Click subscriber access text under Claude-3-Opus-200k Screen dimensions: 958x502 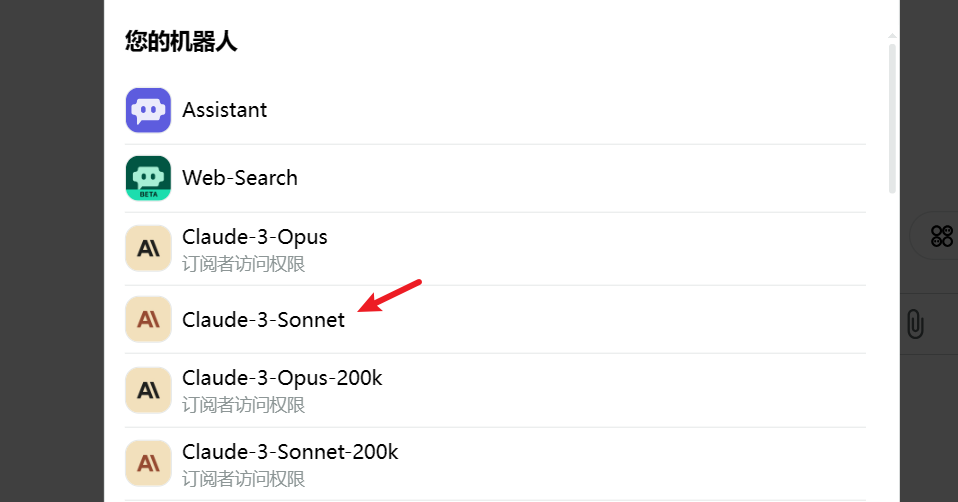click(x=243, y=405)
